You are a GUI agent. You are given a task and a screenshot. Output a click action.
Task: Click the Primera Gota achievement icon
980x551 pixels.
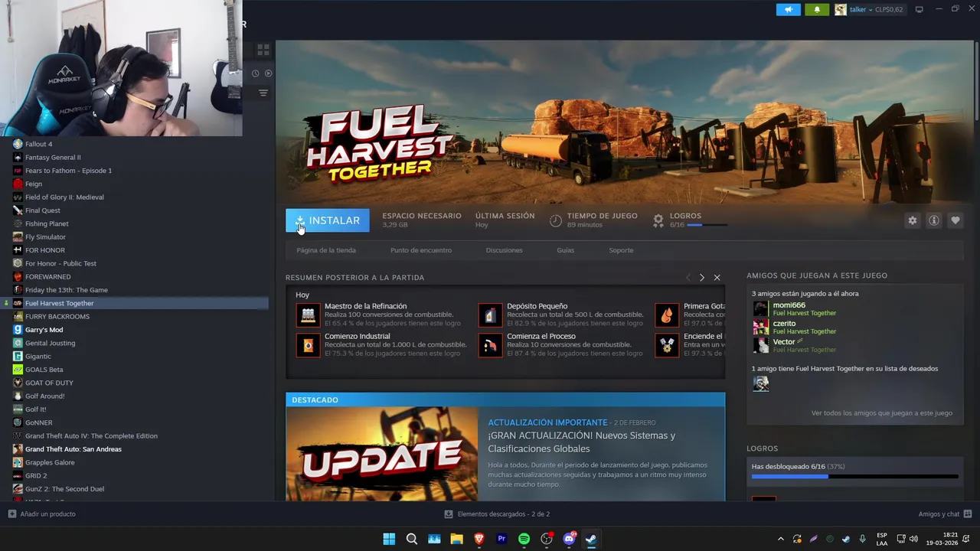click(667, 315)
